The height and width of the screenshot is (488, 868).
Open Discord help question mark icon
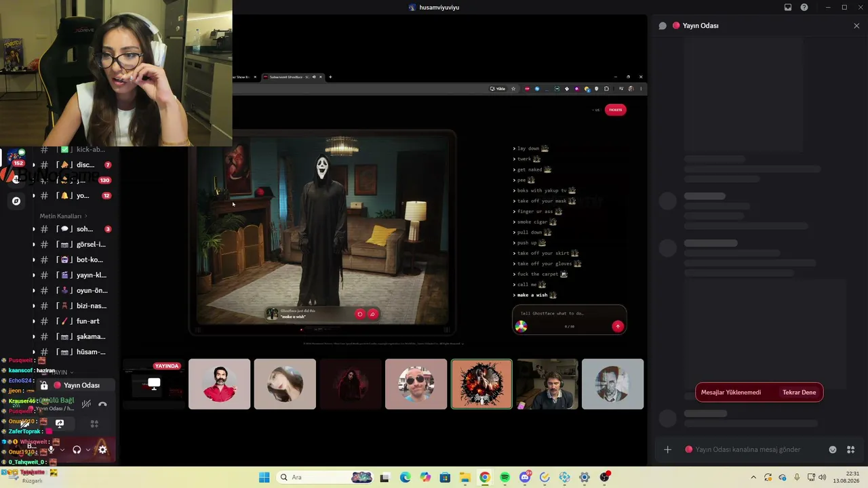804,7
